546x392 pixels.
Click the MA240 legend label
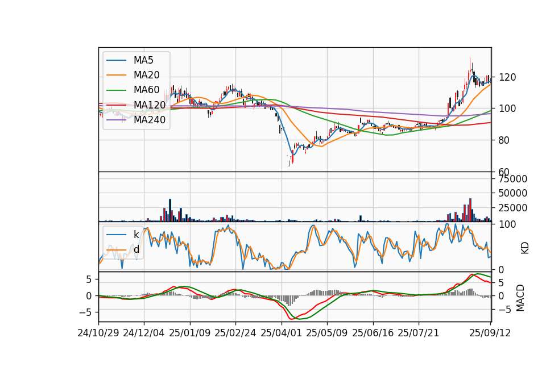pyautogui.click(x=150, y=120)
